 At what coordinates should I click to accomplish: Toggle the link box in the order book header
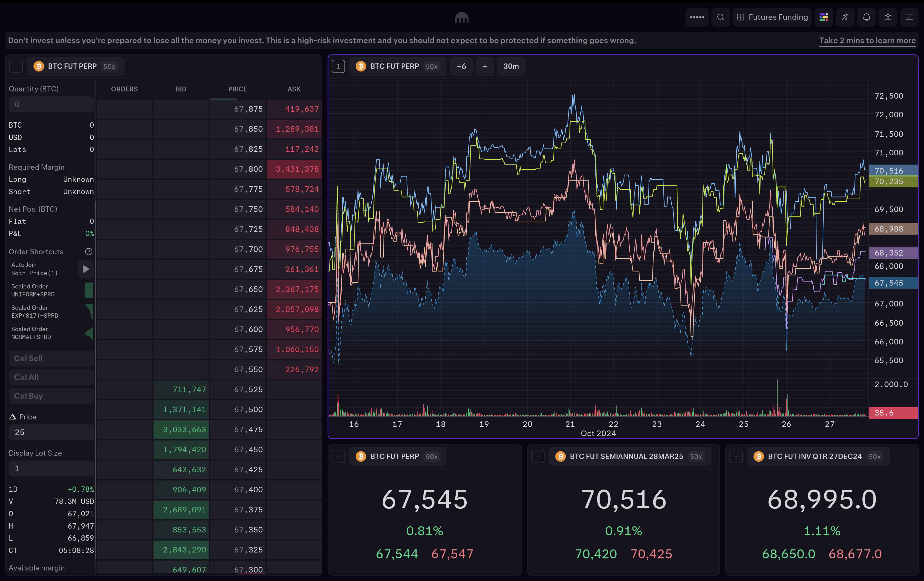coord(16,67)
